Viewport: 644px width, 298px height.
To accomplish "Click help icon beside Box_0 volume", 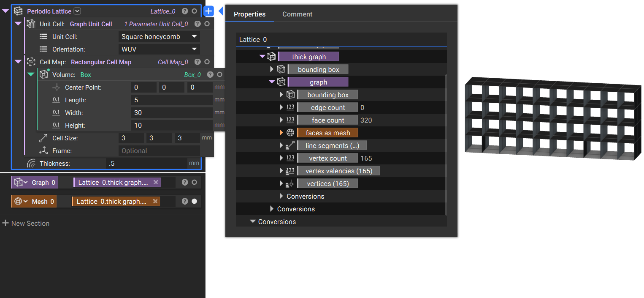I will pyautogui.click(x=210, y=75).
